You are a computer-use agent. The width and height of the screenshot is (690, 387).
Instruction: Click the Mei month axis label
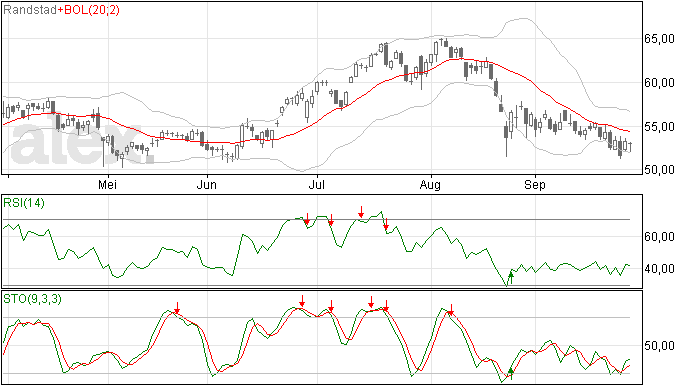coord(107,185)
